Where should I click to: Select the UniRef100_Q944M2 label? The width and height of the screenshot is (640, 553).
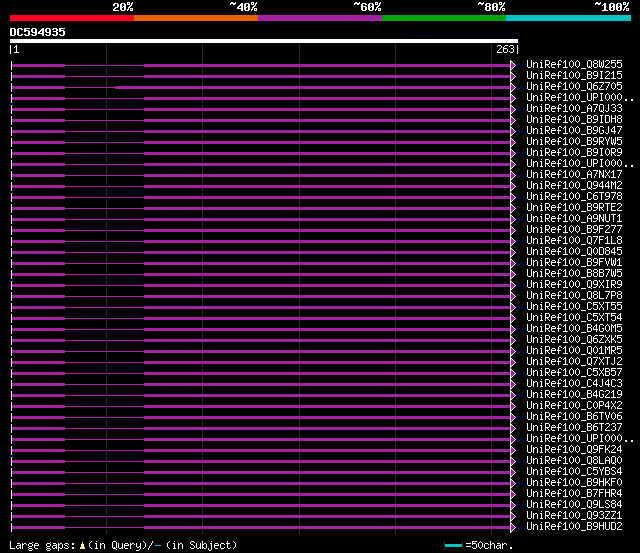tap(574, 186)
